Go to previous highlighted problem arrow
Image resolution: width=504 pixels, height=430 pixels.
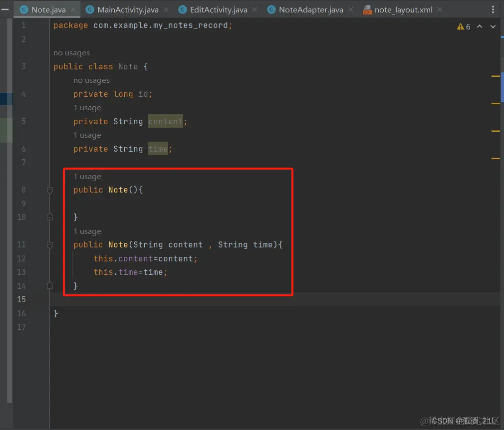click(479, 26)
